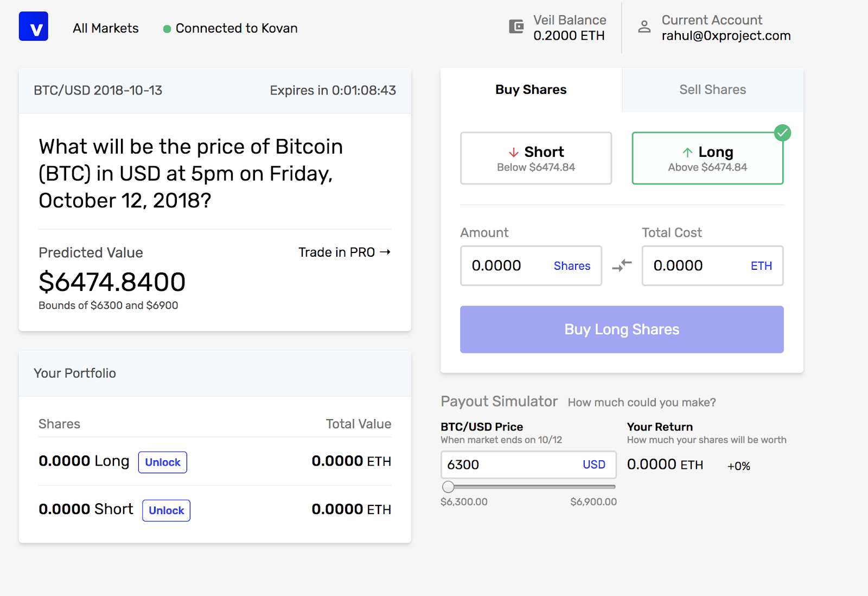
Task: Select the Long position option
Action: pos(707,158)
